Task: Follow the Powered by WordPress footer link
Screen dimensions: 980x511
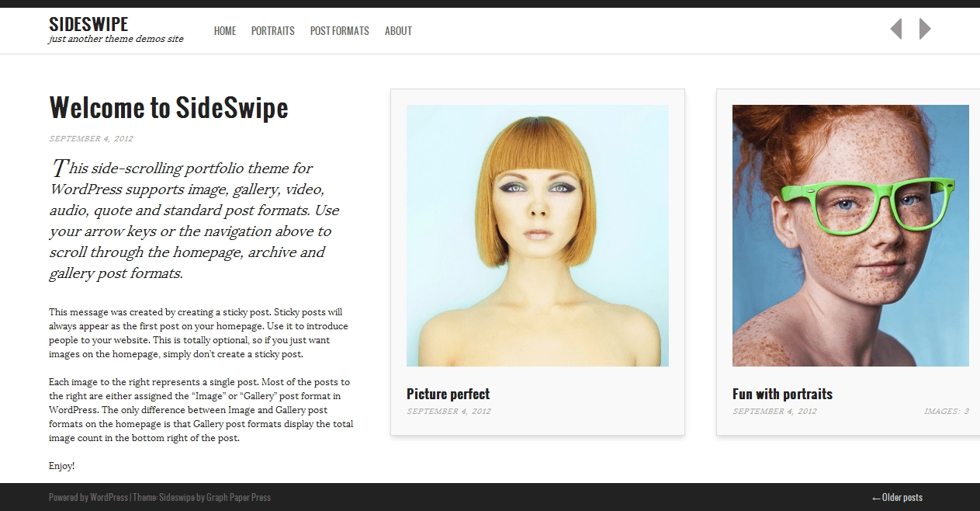Action: (88, 497)
